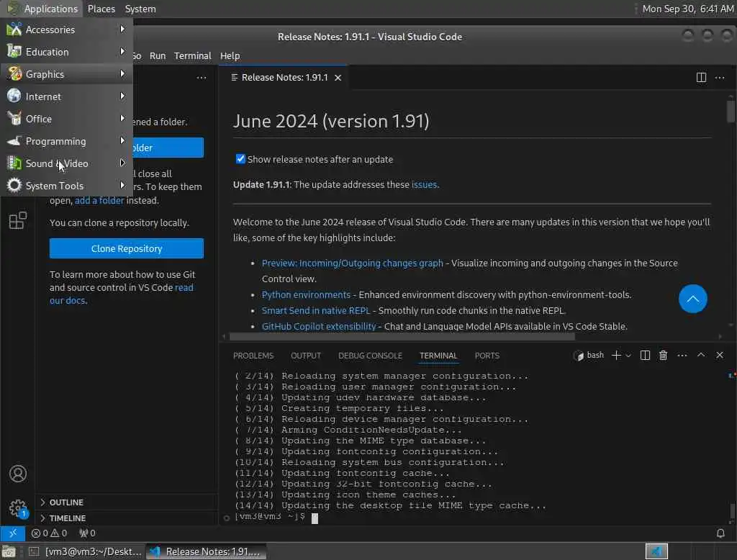The image size is (737, 560).
Task: Open the notifications bell icon
Action: tap(720, 533)
